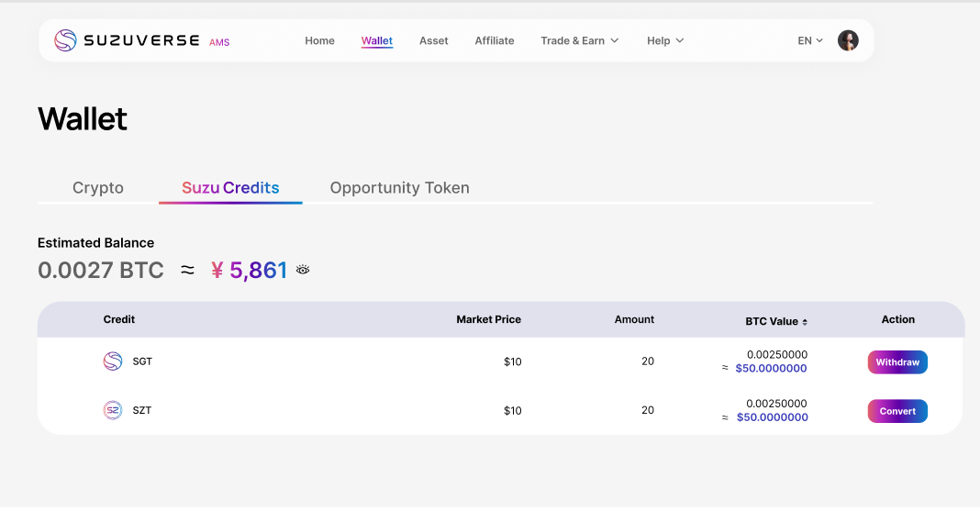Expand the Help menu dropdown

[665, 40]
